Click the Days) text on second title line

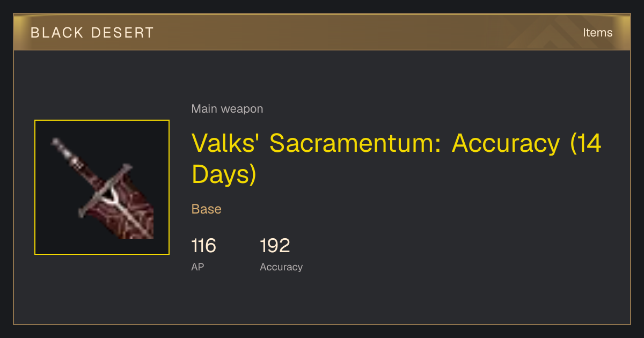pos(224,175)
